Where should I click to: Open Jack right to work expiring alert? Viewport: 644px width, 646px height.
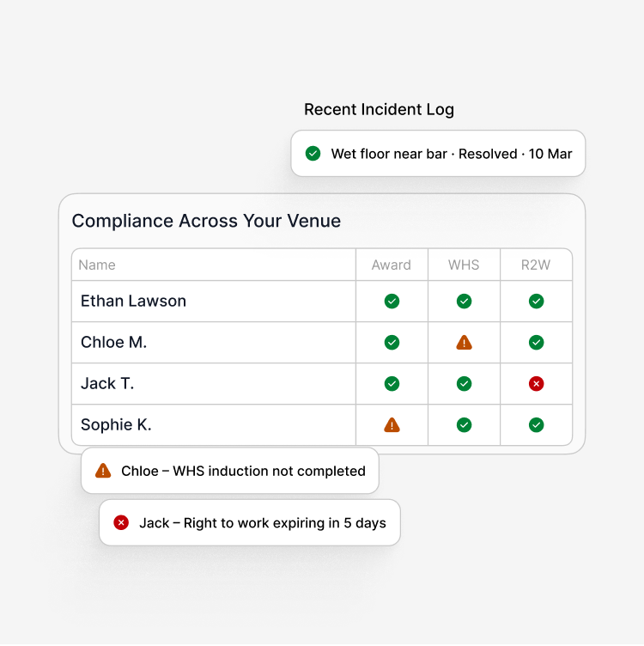click(x=250, y=522)
